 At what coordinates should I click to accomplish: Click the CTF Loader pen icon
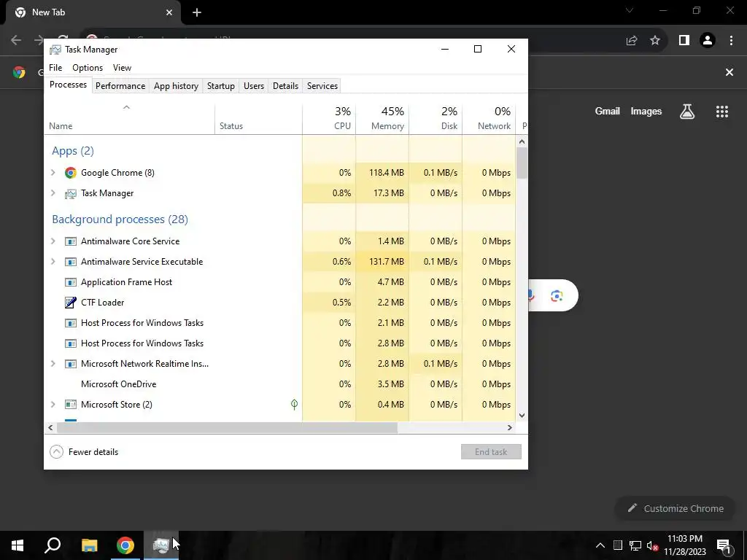point(71,303)
